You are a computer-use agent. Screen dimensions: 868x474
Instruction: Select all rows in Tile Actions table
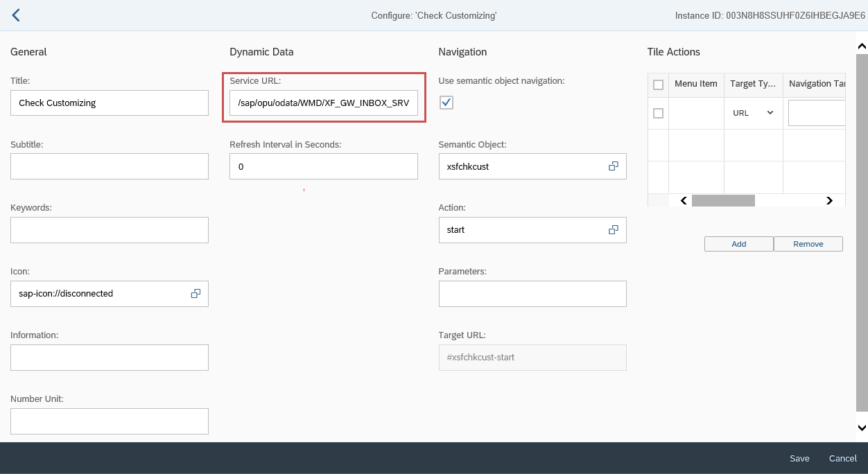[657, 85]
